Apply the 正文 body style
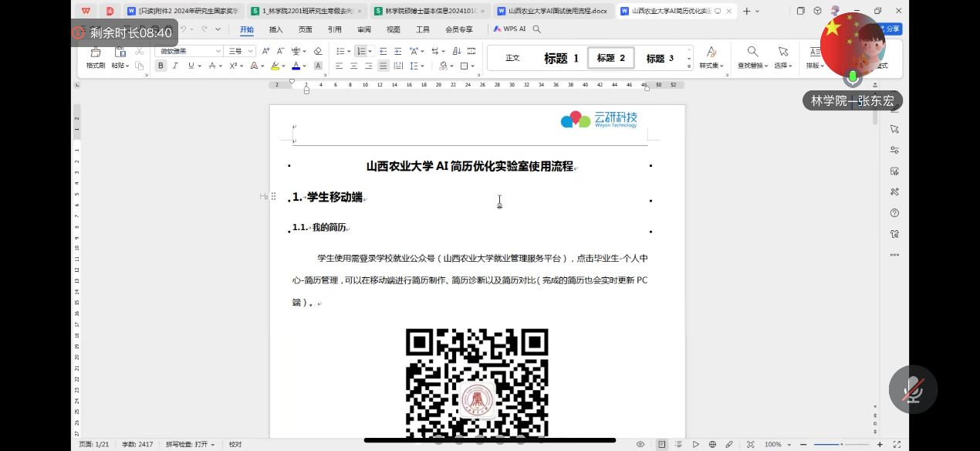This screenshot has width=980, height=451. (512, 58)
